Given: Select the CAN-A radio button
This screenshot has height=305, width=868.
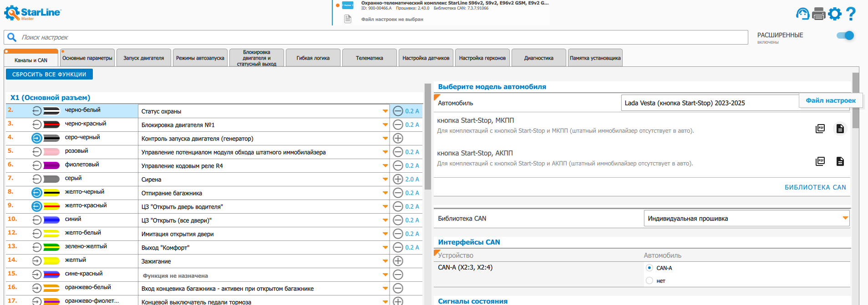Looking at the screenshot, I should coord(650,268).
